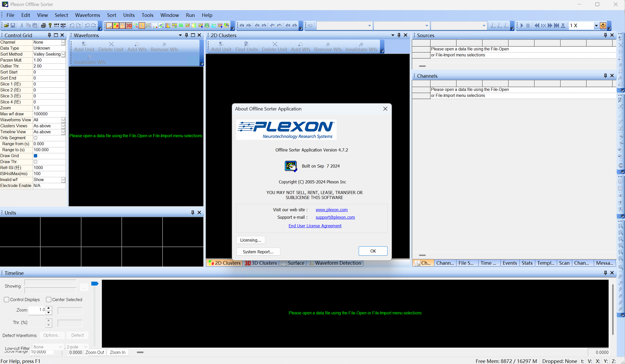Image resolution: width=625 pixels, height=364 pixels.
Task: Open the Sort menu
Action: click(x=112, y=15)
